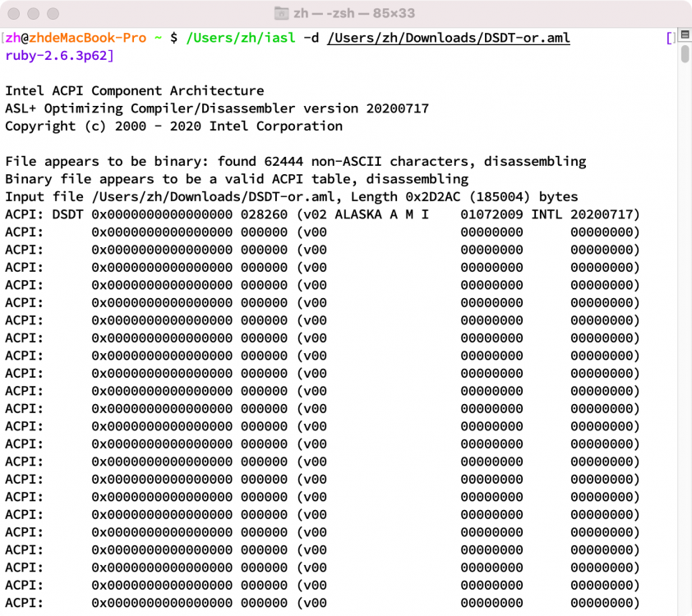Screen dimensions: 692x616
Task: Click the '$' prompt symbol
Action: click(x=174, y=38)
